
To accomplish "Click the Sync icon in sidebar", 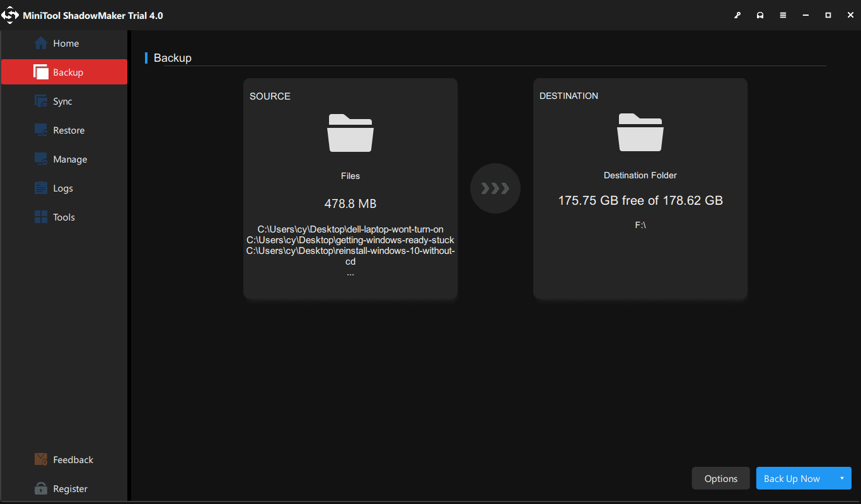I will (41, 101).
